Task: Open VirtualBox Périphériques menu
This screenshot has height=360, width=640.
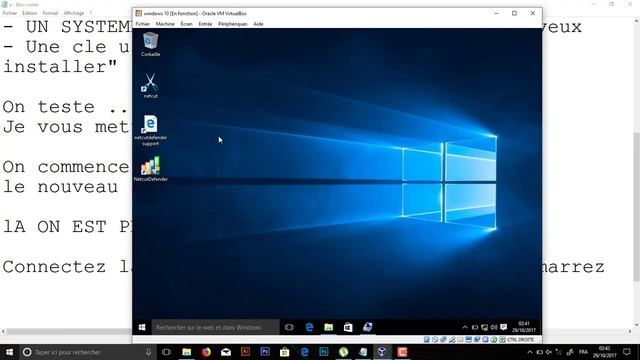Action: (x=232, y=24)
